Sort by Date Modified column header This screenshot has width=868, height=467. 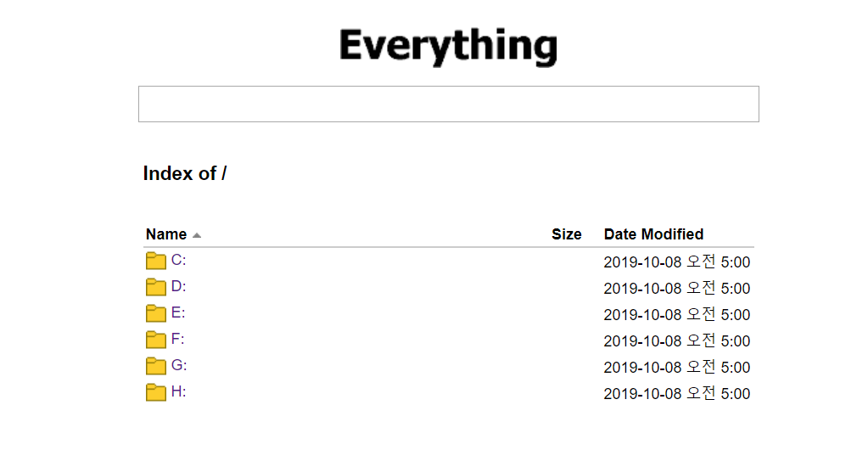[653, 234]
